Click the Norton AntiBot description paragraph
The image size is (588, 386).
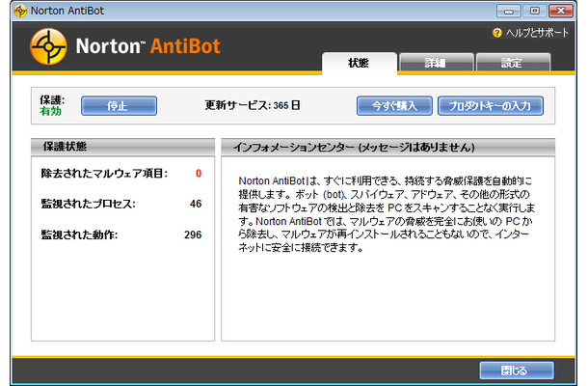coord(387,214)
